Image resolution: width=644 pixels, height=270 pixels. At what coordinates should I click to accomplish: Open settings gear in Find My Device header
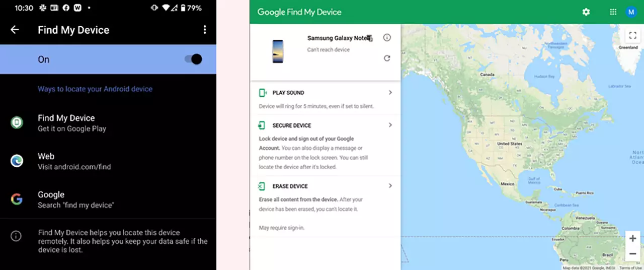coord(586,12)
